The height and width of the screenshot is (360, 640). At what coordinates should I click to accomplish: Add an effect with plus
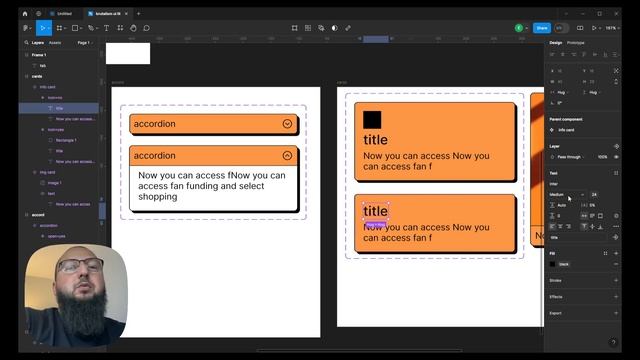(616, 297)
